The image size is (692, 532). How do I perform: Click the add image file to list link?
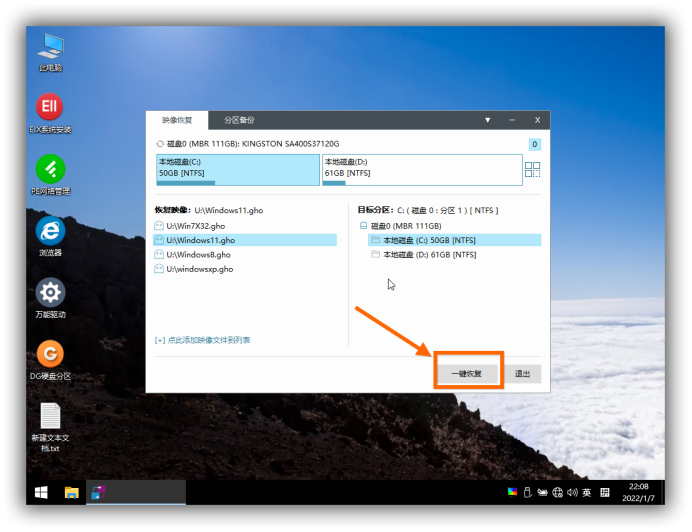(x=203, y=340)
